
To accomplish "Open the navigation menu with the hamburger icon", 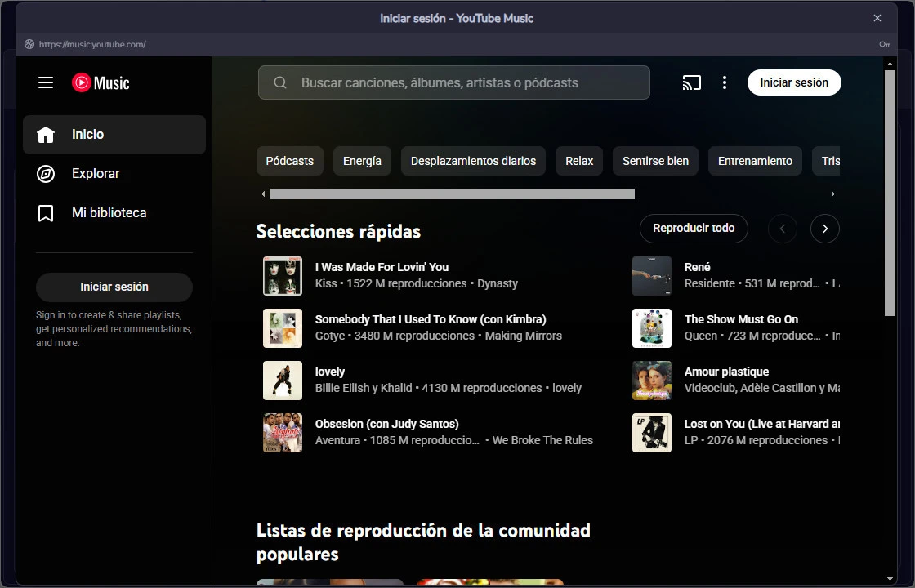I will click(45, 82).
